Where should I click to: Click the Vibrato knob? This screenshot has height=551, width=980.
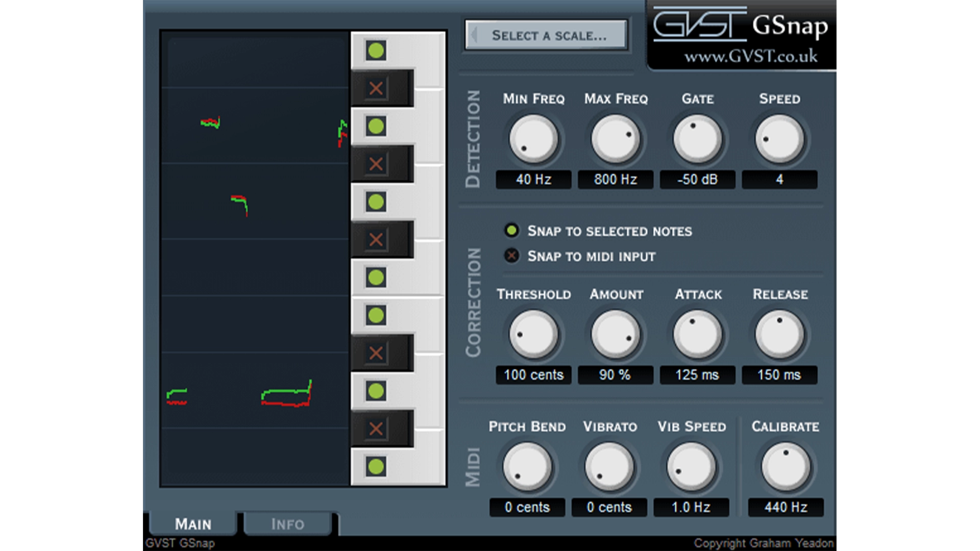click(x=609, y=466)
